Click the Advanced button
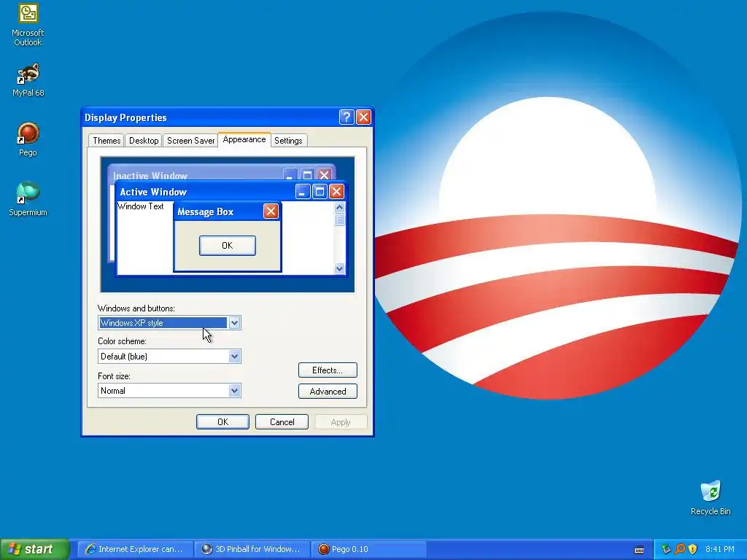The image size is (747, 560). pyautogui.click(x=328, y=392)
